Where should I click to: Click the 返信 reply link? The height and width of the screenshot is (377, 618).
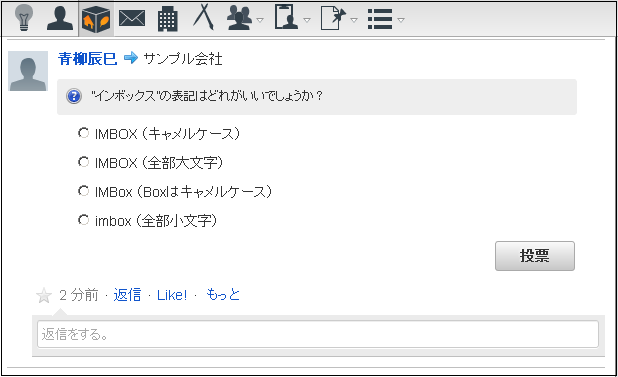point(127,295)
